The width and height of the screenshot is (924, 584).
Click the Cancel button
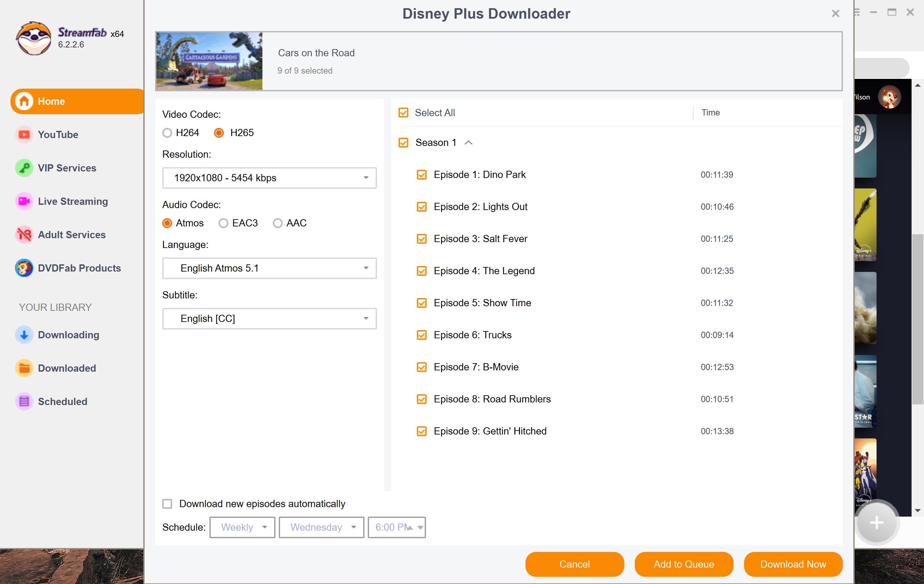pos(575,564)
